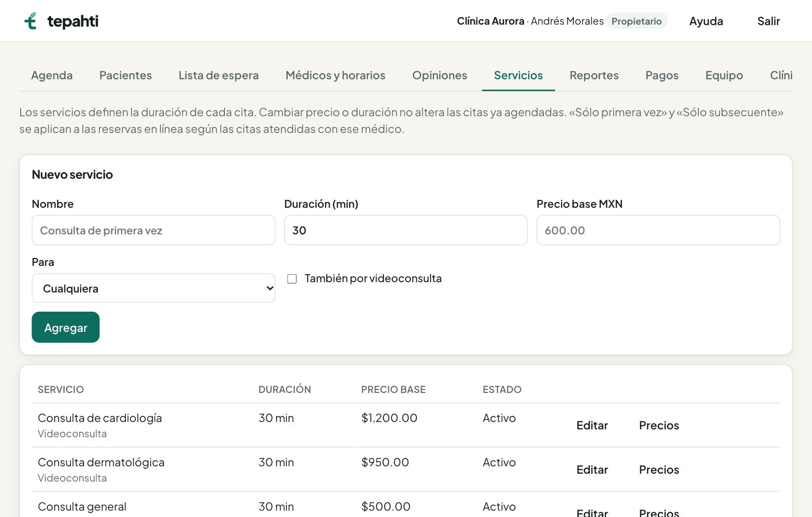
Task: Switch to the Agenda tab
Action: click(52, 75)
